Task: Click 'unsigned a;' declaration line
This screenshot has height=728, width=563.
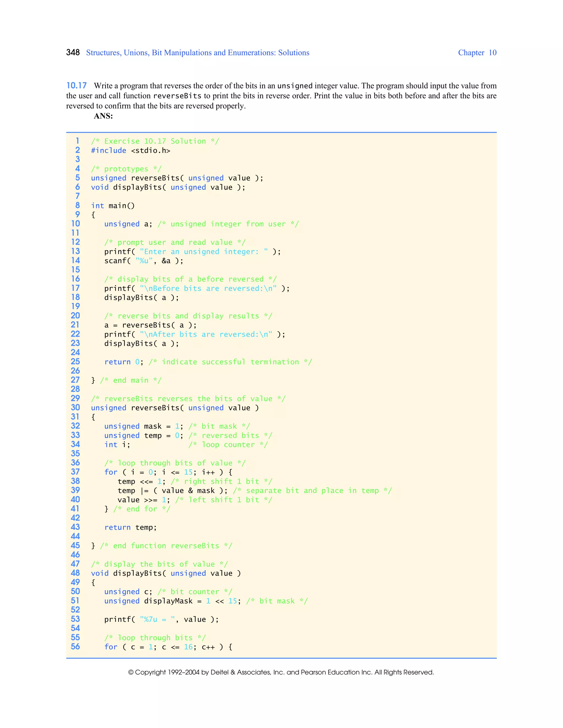Action: [202, 224]
